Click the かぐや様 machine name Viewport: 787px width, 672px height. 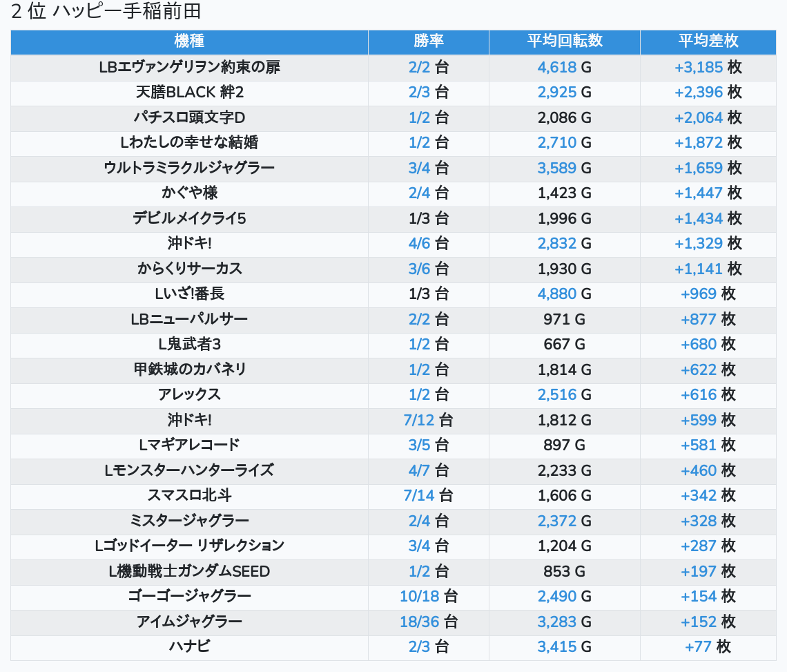pyautogui.click(x=189, y=193)
